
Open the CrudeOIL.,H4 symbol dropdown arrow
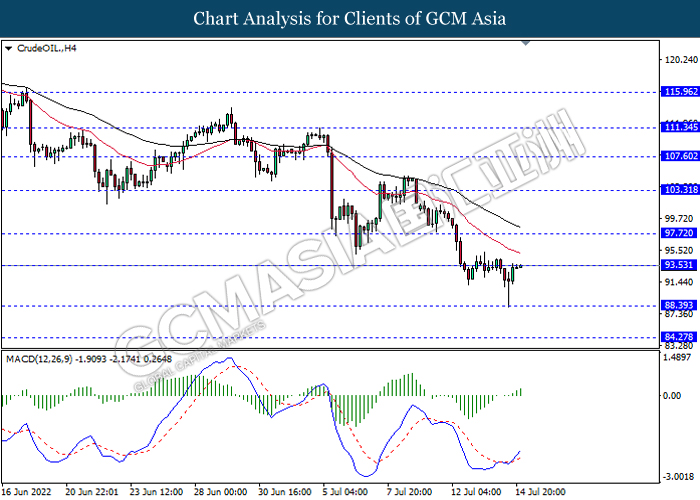click(8, 48)
